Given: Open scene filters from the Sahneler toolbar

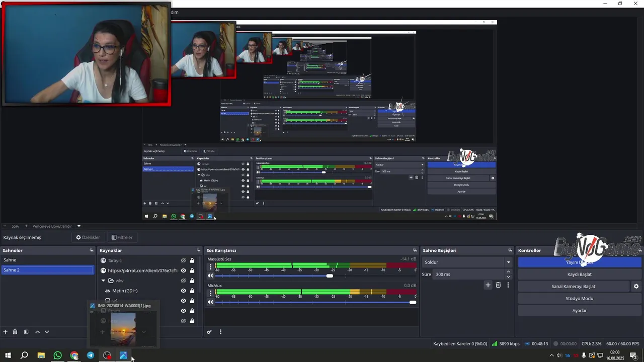Looking at the screenshot, I should 26,332.
